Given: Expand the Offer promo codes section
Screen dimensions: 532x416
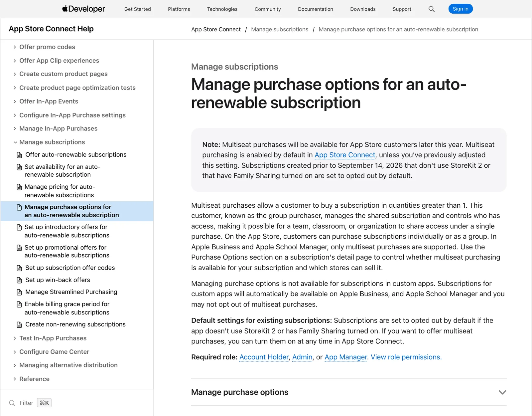Looking at the screenshot, I should pyautogui.click(x=15, y=47).
